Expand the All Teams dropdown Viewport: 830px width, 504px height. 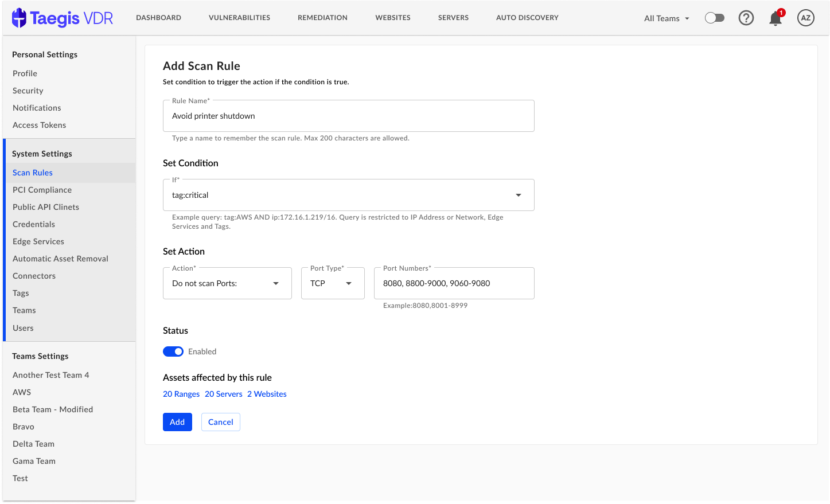click(667, 18)
